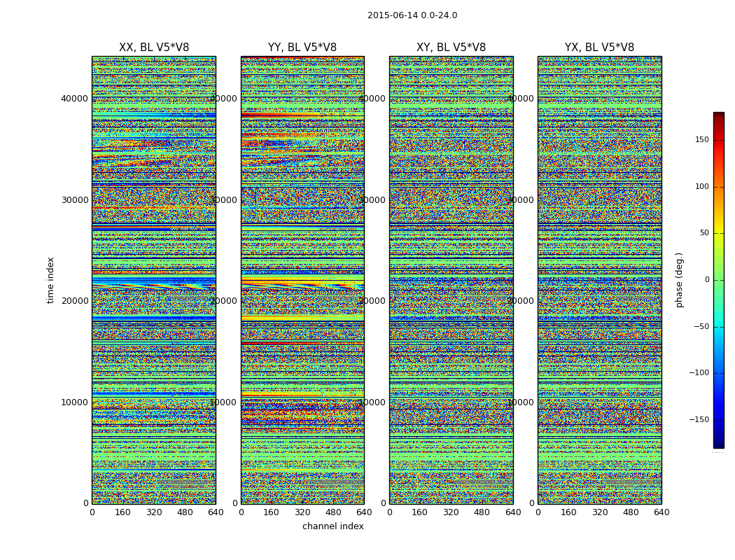This screenshot has width=735, height=560.
Task: Click colorbar tick label "−150"
Action: 699,419
